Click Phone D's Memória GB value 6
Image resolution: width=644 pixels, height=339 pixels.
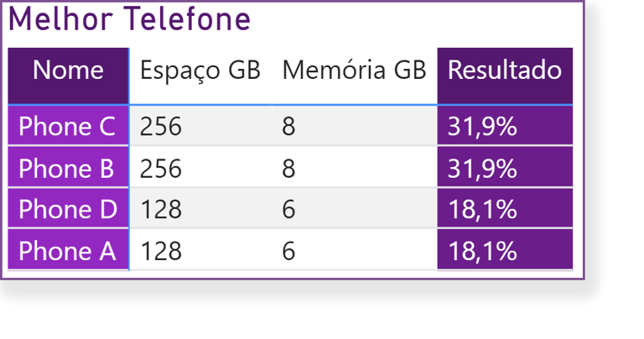coord(288,209)
